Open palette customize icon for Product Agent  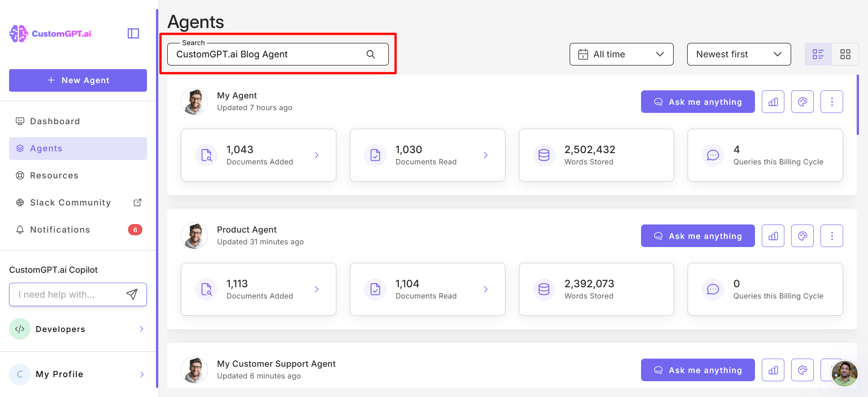[x=802, y=236]
